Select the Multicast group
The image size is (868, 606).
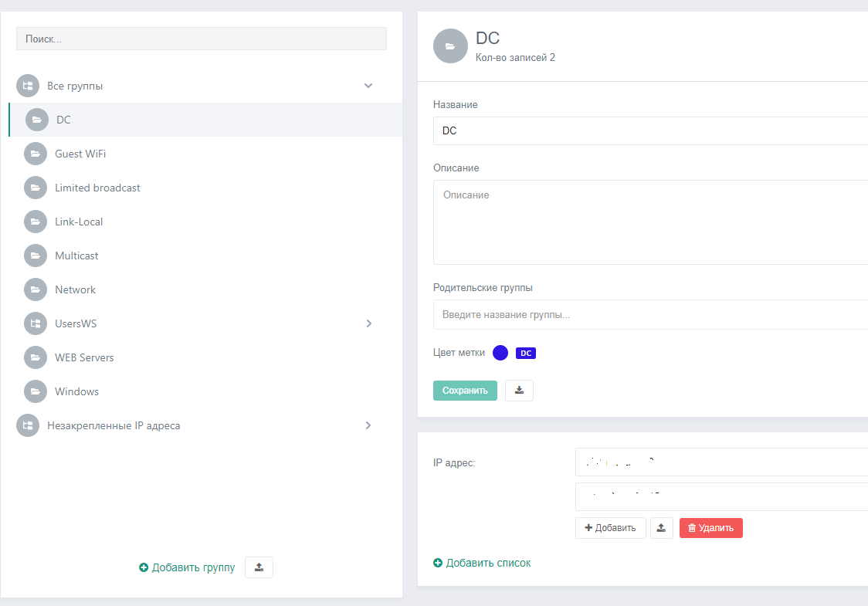[x=76, y=256]
